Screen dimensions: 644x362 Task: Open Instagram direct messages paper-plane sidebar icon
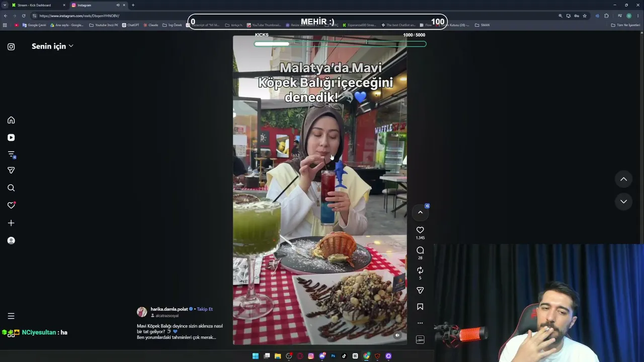click(x=11, y=170)
